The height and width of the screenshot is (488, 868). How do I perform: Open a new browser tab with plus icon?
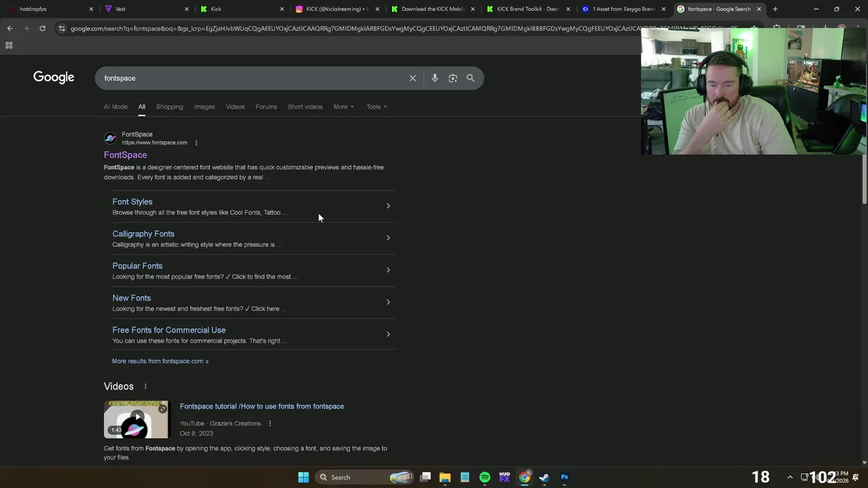click(775, 9)
